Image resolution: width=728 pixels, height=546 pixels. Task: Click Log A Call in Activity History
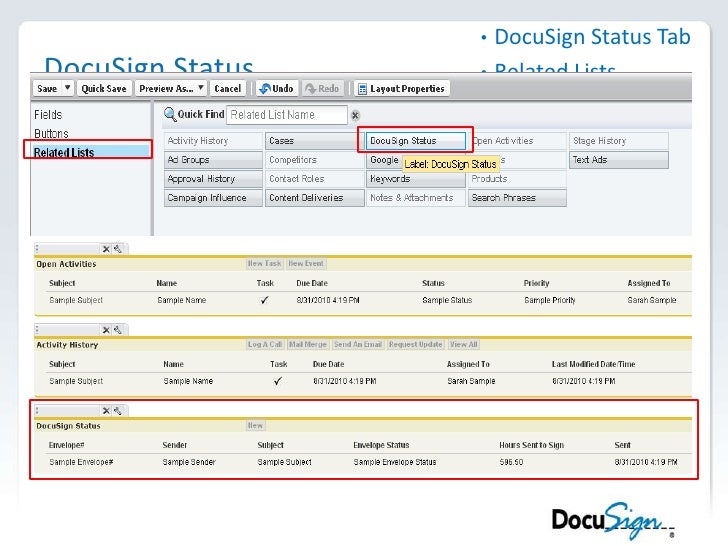[x=265, y=344]
